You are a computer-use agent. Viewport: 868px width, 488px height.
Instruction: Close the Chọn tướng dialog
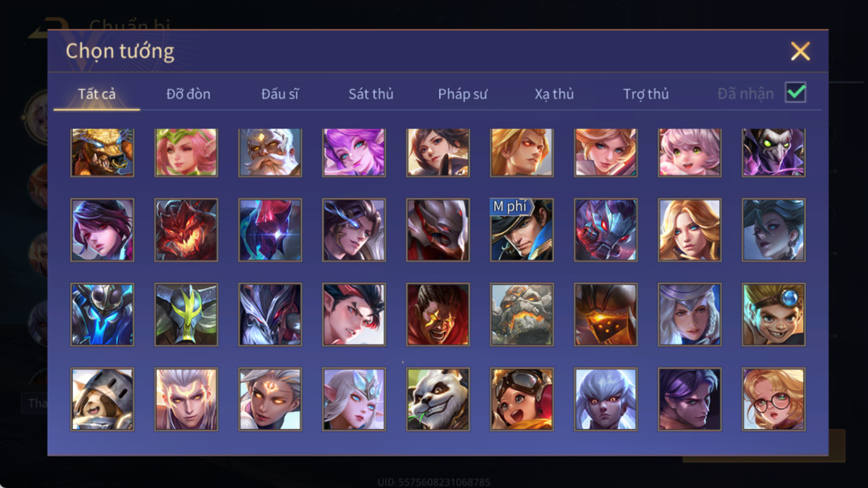click(800, 51)
